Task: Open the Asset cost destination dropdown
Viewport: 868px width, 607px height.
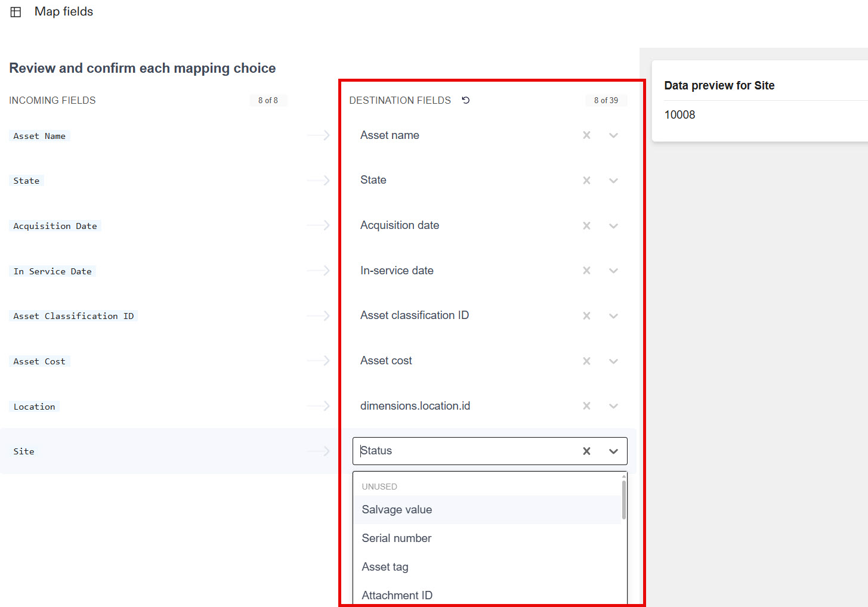Action: pos(613,361)
